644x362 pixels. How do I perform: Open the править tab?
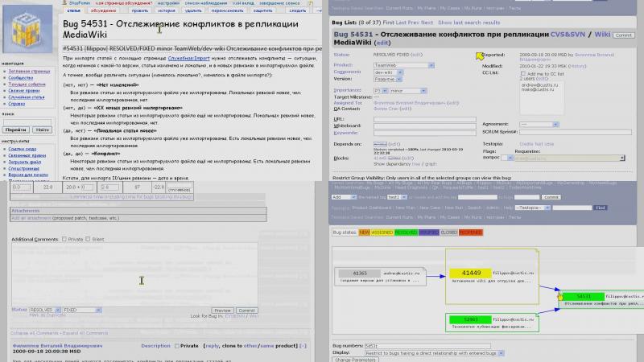coord(139,10)
